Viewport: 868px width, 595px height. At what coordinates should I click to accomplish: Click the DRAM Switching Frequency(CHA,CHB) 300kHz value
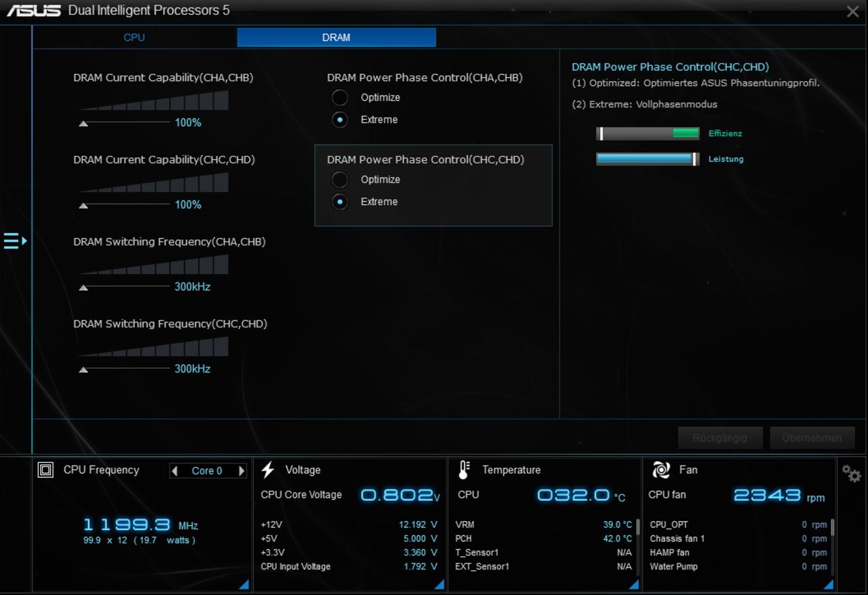[193, 287]
